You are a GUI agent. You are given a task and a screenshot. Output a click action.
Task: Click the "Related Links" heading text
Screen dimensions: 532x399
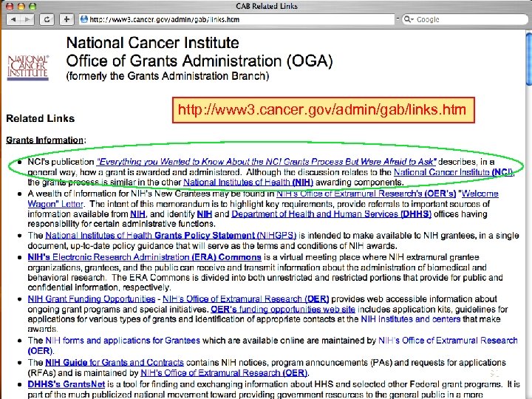click(41, 118)
